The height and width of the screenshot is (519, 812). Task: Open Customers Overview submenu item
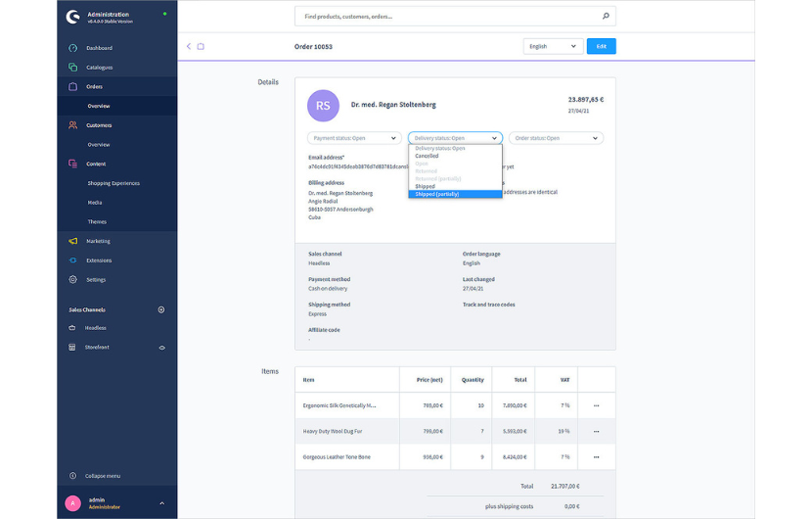pos(99,145)
